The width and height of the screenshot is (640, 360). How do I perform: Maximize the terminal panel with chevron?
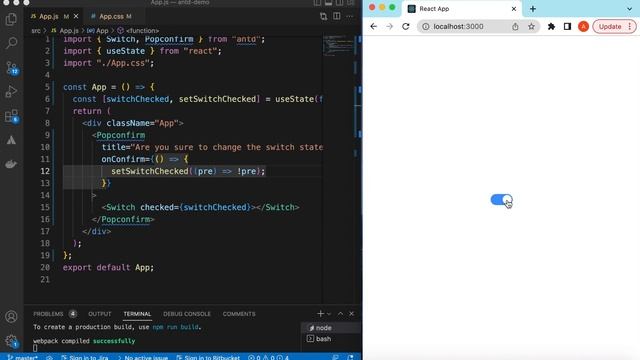340,313
